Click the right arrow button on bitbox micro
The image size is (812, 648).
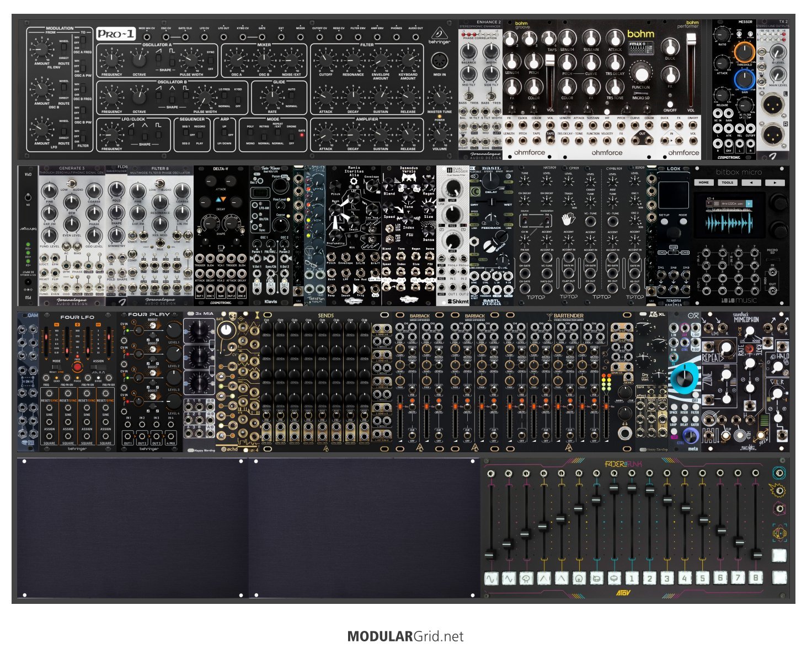coord(774,182)
